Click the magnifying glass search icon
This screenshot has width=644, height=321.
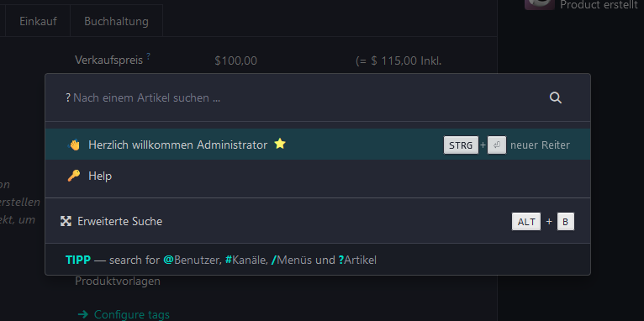click(x=555, y=97)
